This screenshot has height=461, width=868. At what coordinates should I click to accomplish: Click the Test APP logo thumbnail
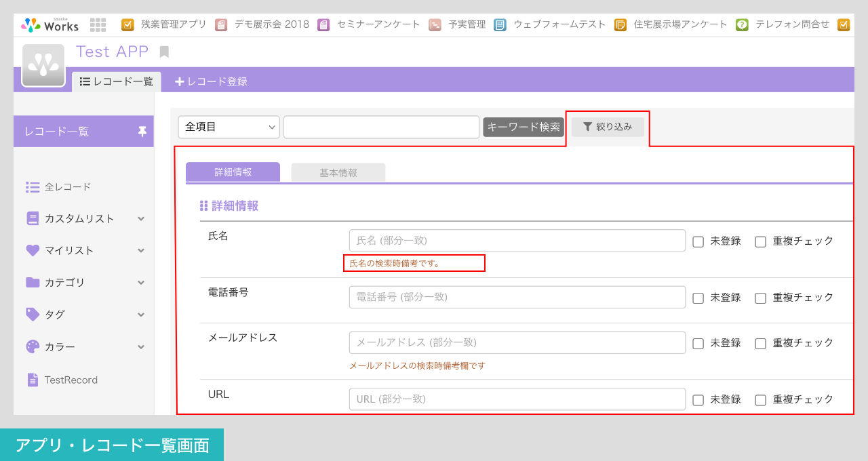pyautogui.click(x=43, y=66)
